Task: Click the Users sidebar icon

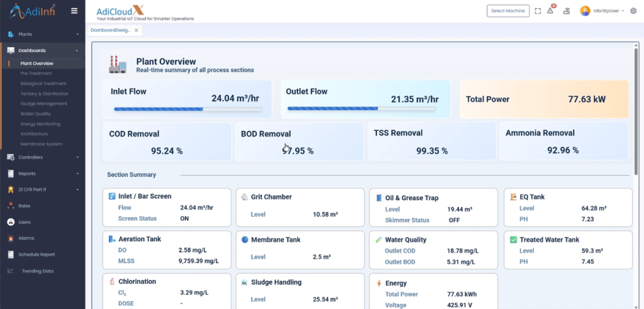Action: [x=11, y=222]
